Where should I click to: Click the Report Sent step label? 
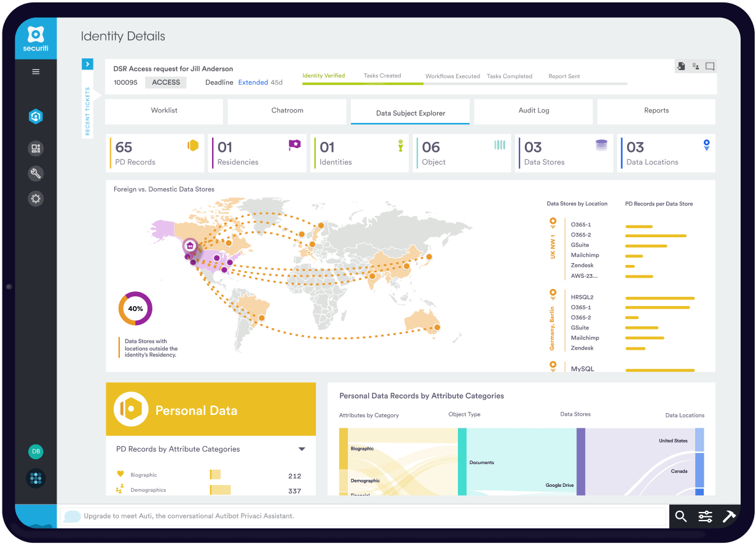[564, 76]
